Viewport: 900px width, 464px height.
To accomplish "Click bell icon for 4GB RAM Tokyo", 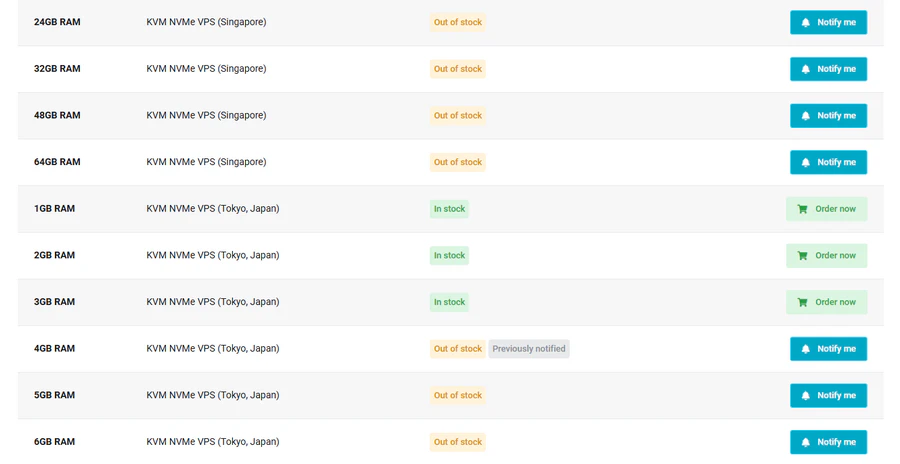I will coord(806,349).
